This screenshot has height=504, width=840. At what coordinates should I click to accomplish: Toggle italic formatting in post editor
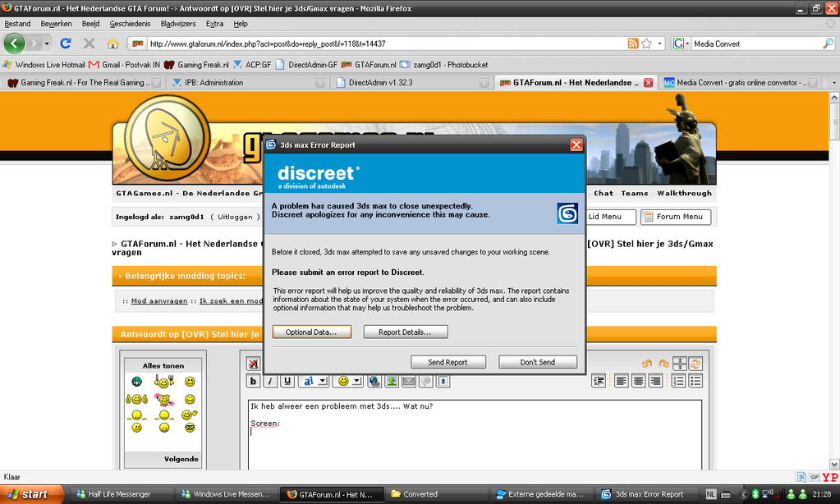[x=270, y=381]
